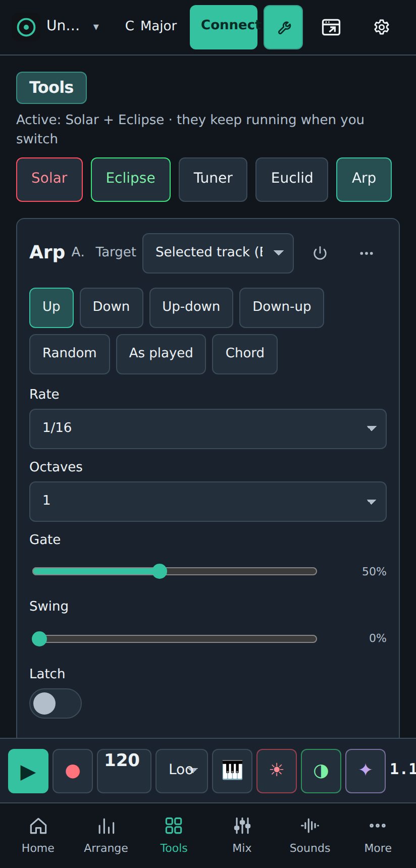
Task: Toggle the Arp power icon
Action: pos(320,253)
